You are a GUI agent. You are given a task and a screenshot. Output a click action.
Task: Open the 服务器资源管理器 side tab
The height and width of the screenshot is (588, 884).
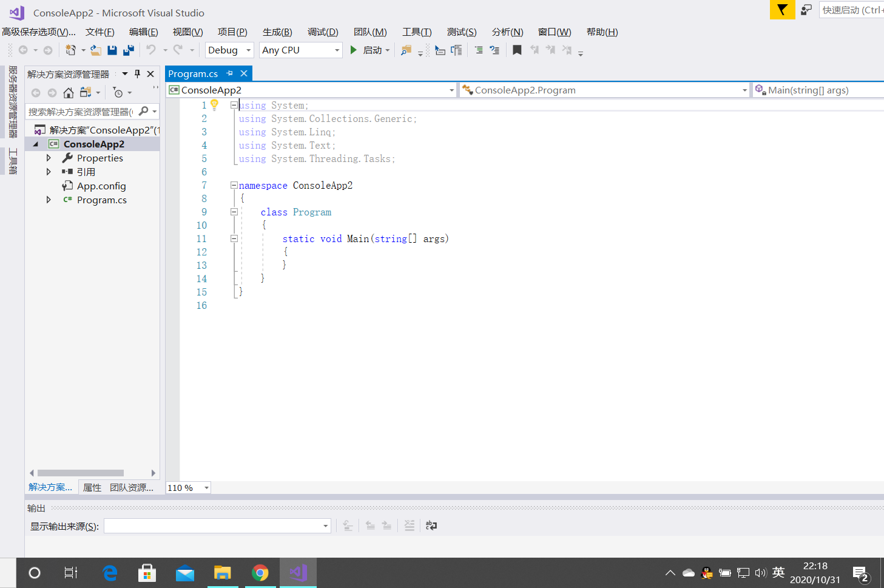coord(12,102)
